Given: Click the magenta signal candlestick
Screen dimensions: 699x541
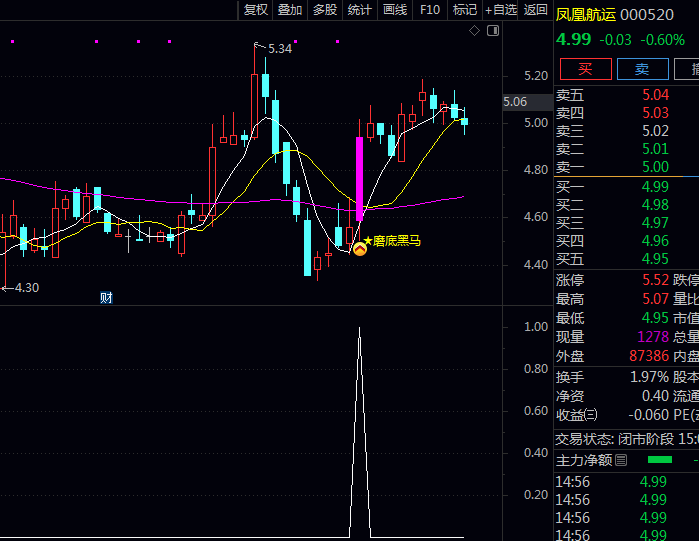Looking at the screenshot, I should tap(359, 179).
